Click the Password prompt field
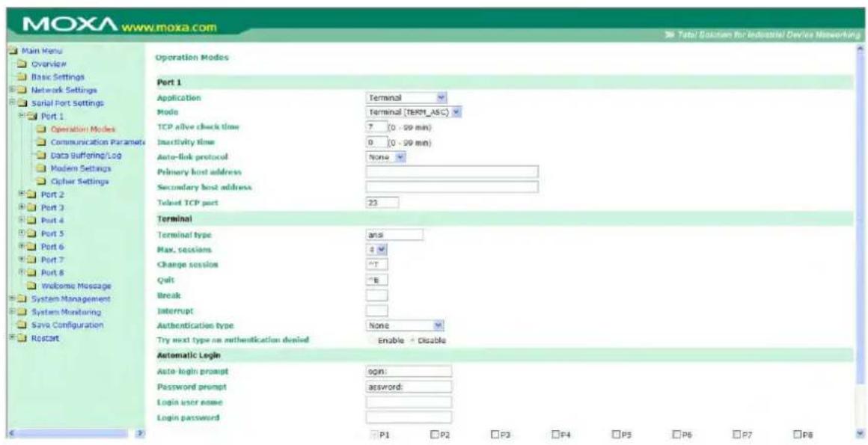 coord(409,387)
